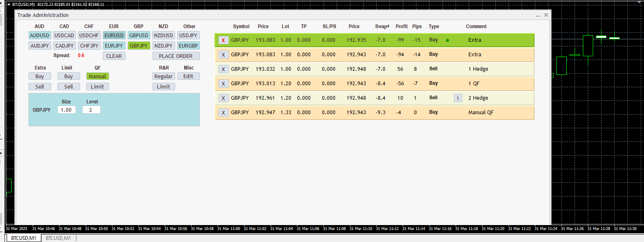Screen dimensions: 644x242
Task: Click the Comment column header
Action: click(476, 26)
